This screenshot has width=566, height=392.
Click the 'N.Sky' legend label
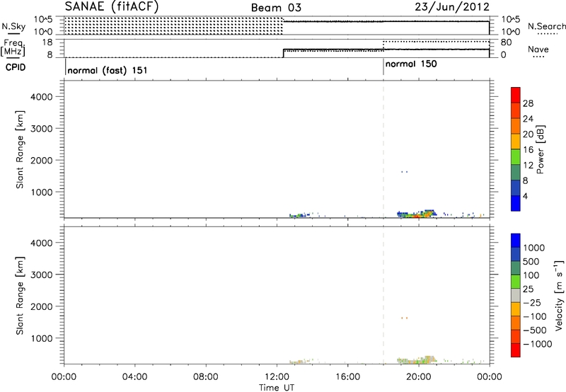(x=13, y=26)
